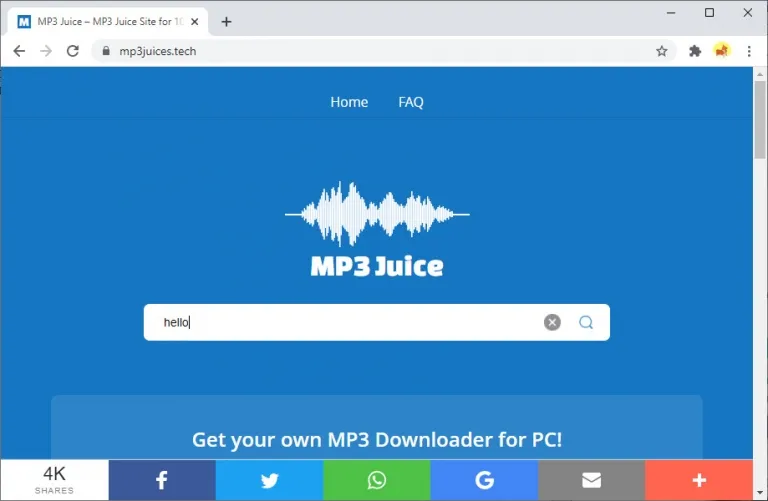Reload the current page
768x501 pixels.
[x=73, y=51]
